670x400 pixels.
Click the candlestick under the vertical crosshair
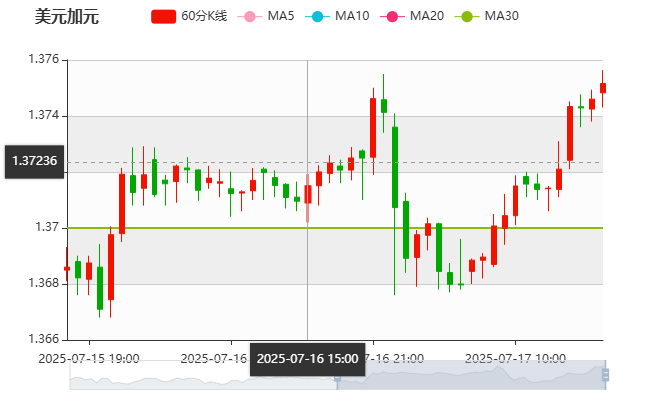pyautogui.click(x=308, y=194)
